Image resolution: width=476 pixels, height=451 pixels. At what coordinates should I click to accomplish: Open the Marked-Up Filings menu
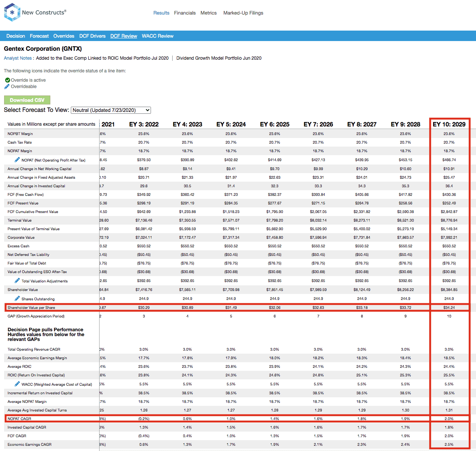(x=243, y=13)
